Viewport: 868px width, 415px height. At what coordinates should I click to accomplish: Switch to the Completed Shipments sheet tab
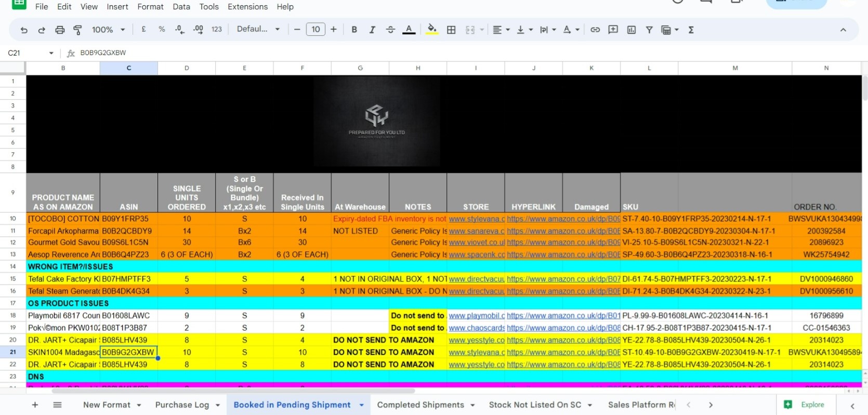pos(420,405)
